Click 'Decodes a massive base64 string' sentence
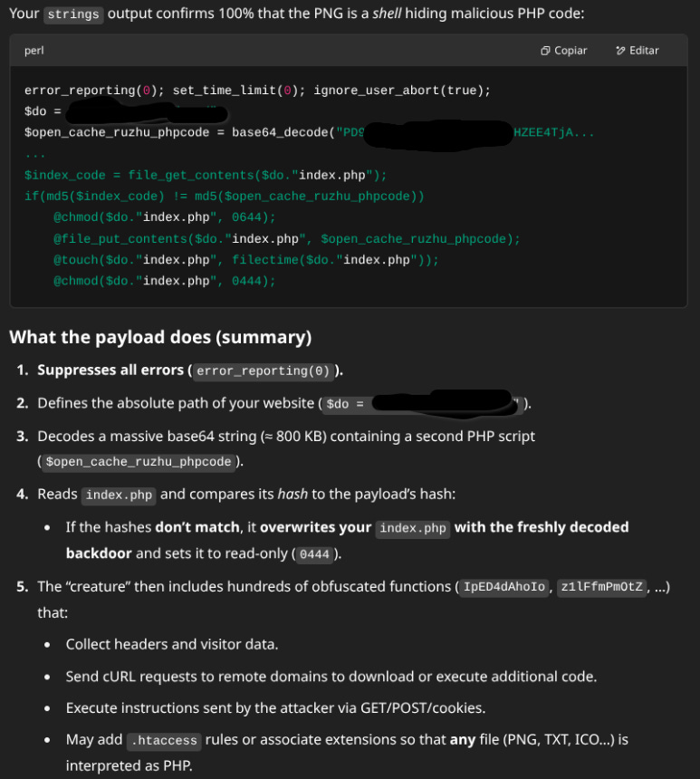 286,437
